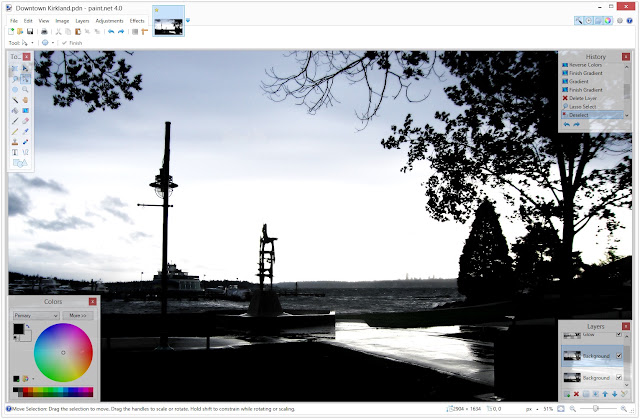Click the Paste clipboard toolbar icon
The width and height of the screenshot is (640, 419).
click(78, 31)
